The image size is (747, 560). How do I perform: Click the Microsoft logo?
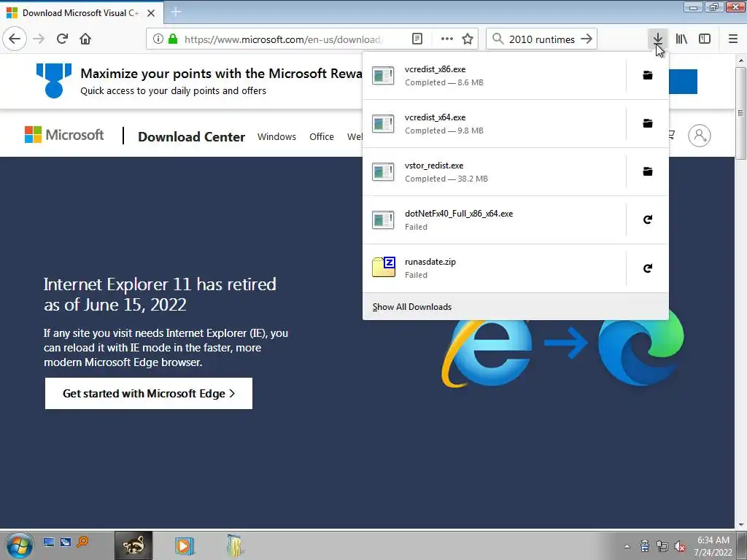pos(64,135)
